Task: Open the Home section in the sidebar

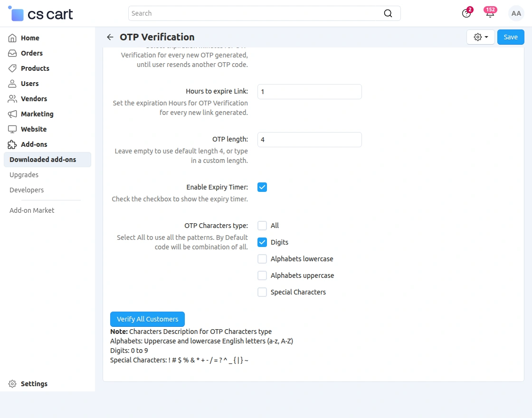Action: tap(31, 38)
